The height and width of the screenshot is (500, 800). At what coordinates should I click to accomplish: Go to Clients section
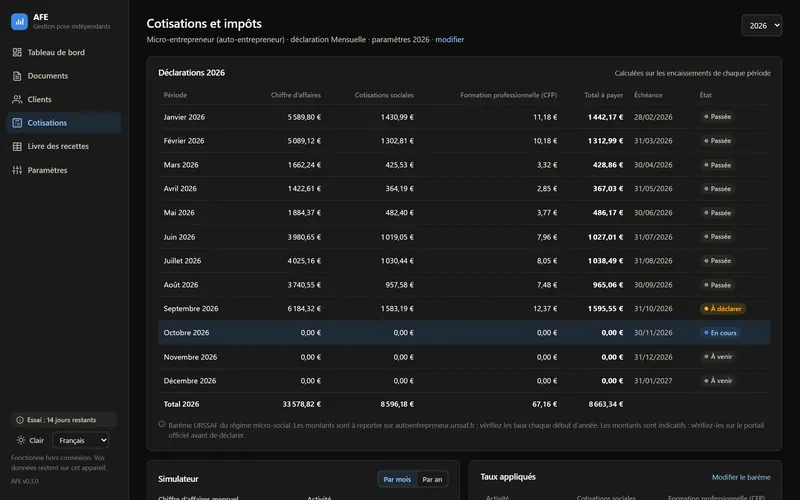point(64,99)
